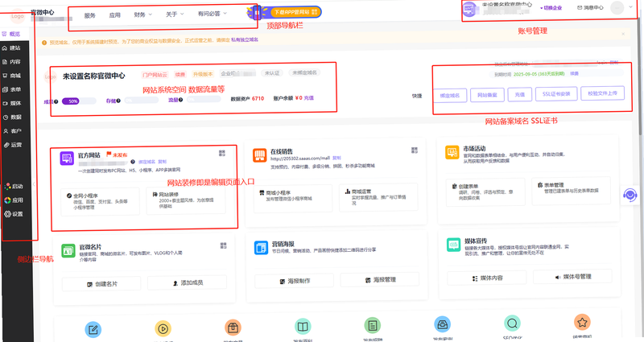644x342 pixels.
Task: Open 消息中心 envelope messages
Action: point(590,7)
